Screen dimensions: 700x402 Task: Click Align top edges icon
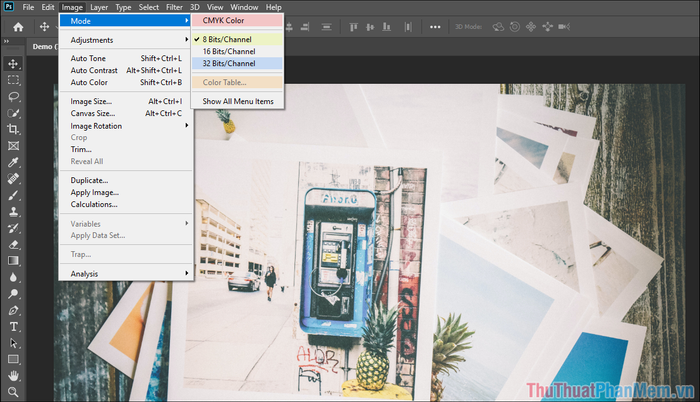tap(354, 27)
